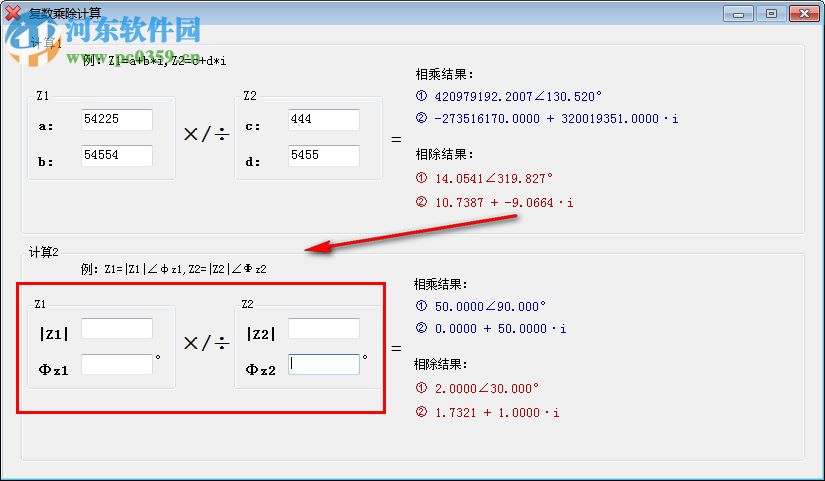Image resolution: width=825 pixels, height=481 pixels.
Task: Focus the empty |Z1| modulus field
Action: 117,328
